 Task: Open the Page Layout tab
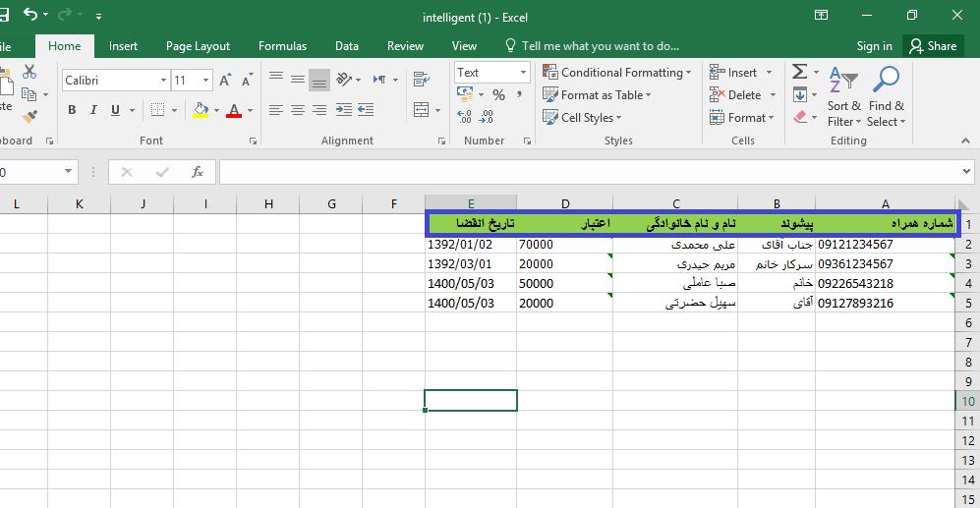[x=198, y=46]
